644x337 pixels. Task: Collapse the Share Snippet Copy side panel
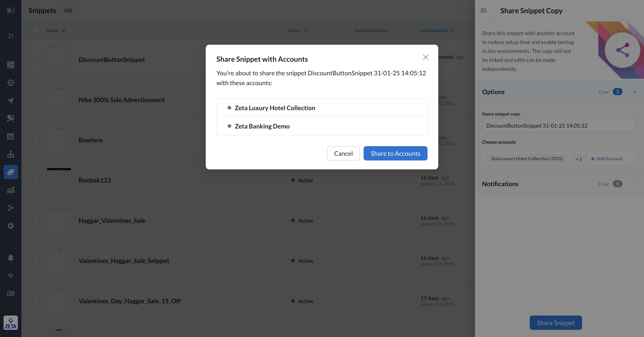coord(484,11)
